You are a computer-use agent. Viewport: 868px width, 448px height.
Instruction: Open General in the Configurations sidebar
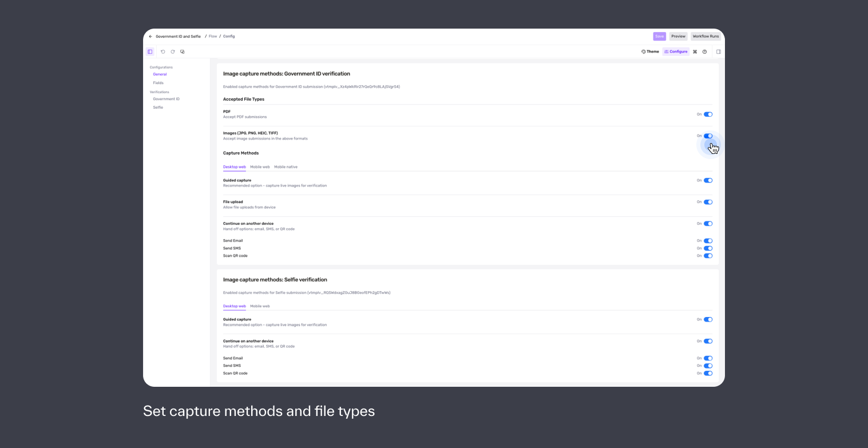point(160,74)
